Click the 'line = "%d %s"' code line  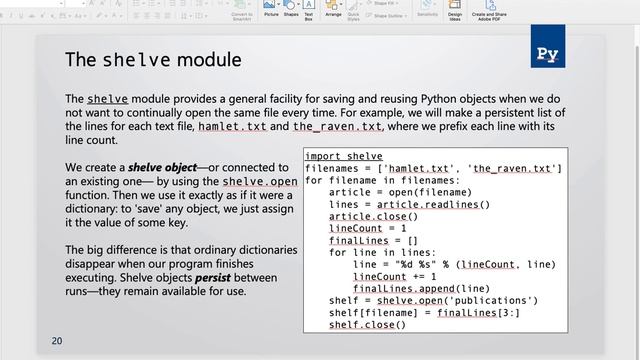pos(454,264)
